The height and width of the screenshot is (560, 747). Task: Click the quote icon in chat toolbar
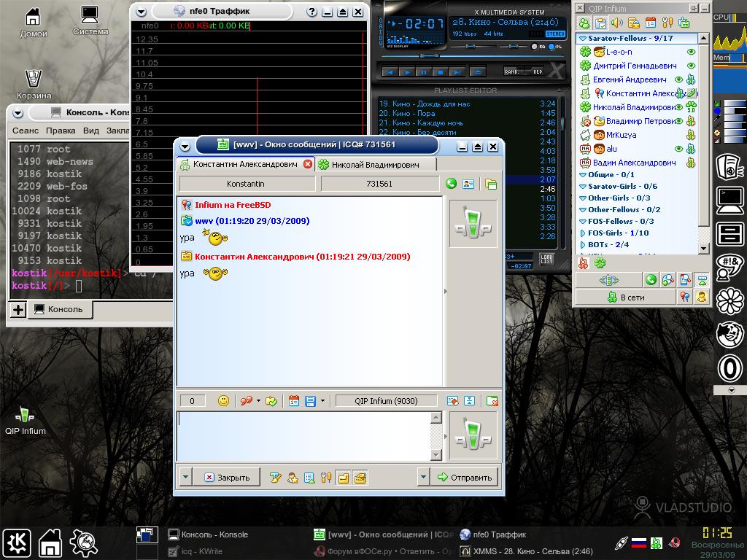point(247,400)
